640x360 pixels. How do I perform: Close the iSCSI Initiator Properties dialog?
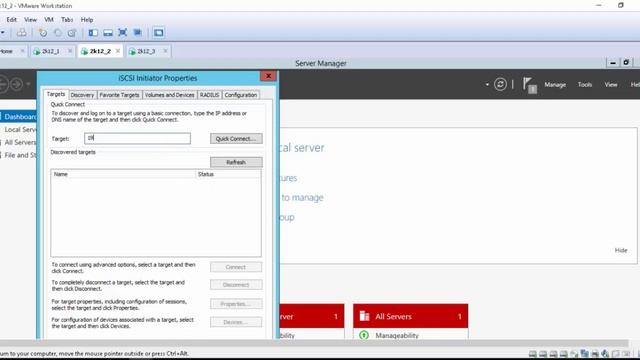268,76
